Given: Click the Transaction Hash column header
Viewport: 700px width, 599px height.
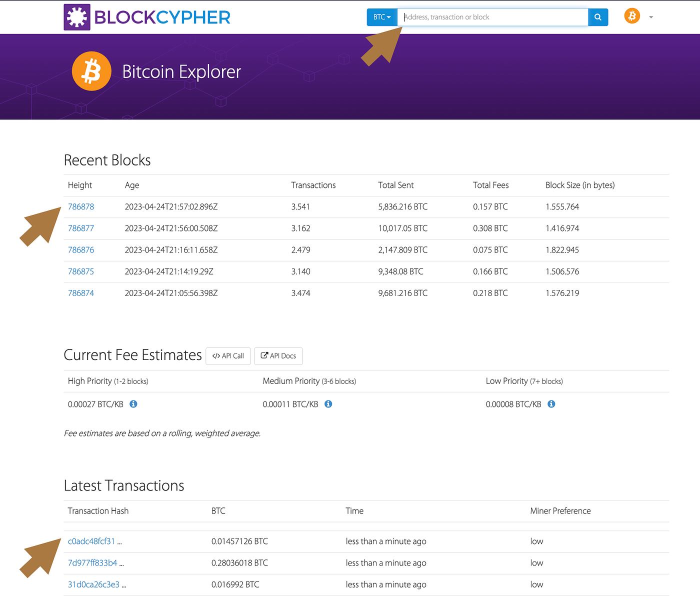Looking at the screenshot, I should coord(98,511).
